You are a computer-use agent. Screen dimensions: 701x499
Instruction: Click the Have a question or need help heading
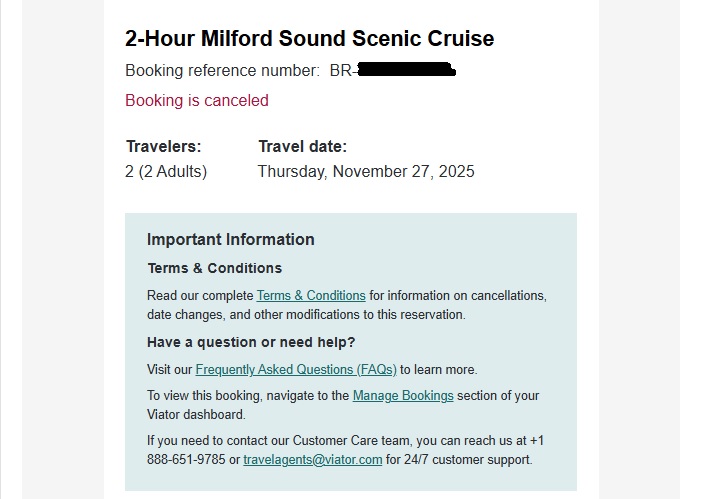tap(251, 343)
